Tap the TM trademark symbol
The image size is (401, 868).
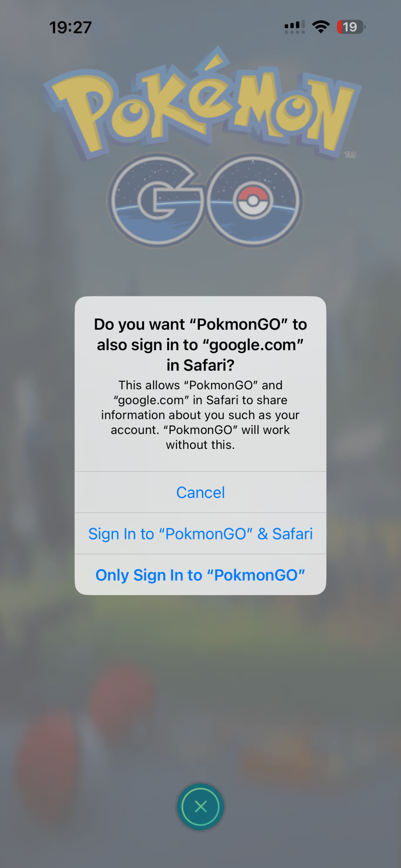[x=350, y=155]
